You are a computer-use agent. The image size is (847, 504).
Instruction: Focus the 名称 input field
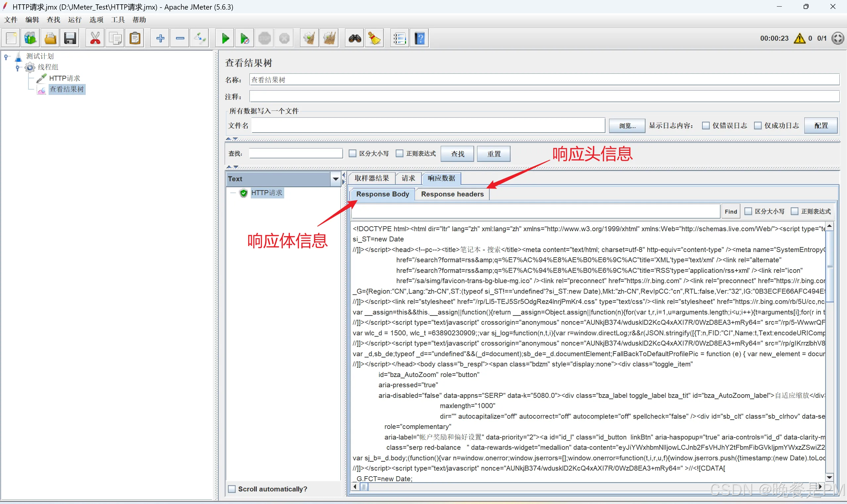tap(544, 80)
